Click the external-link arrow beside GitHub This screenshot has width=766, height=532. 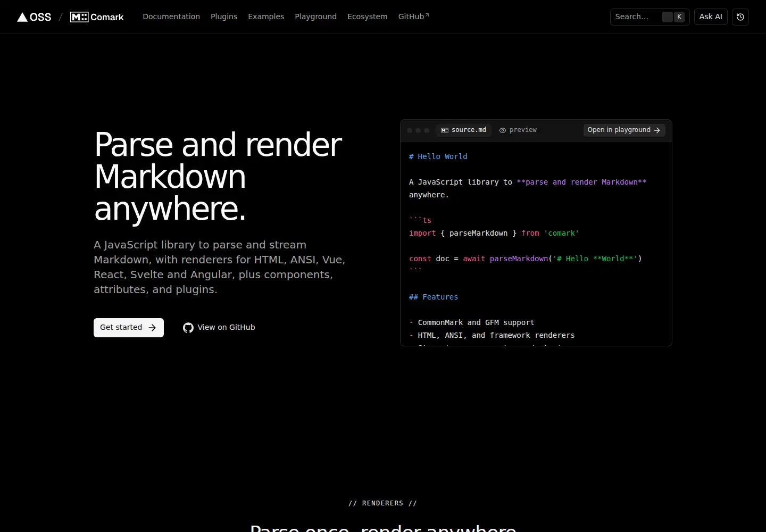pyautogui.click(x=427, y=15)
